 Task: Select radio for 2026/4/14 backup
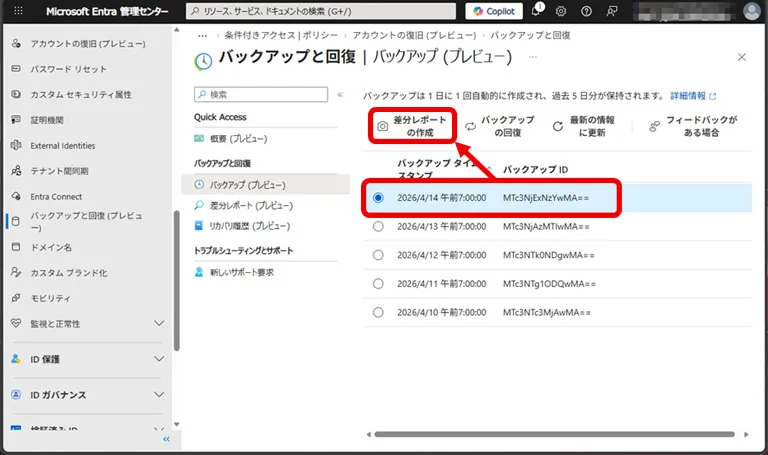pos(378,198)
